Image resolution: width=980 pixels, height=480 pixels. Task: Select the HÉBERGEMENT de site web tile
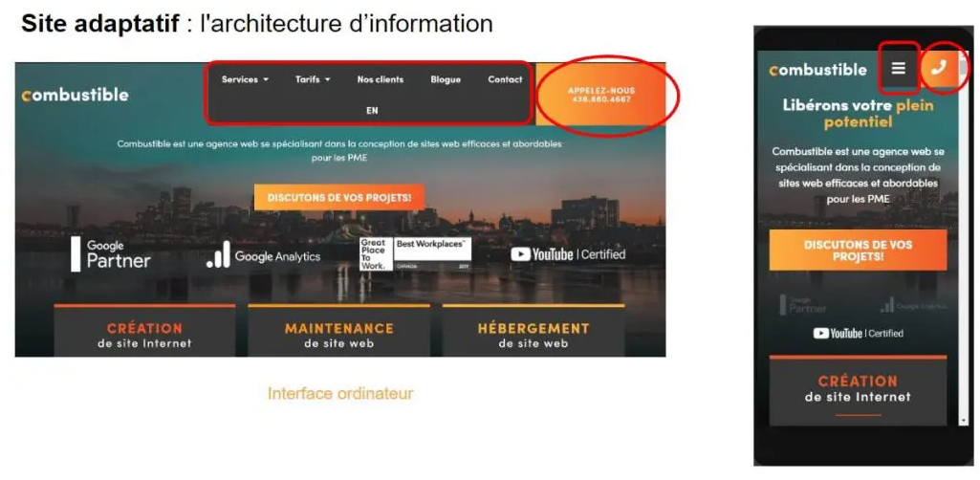pyautogui.click(x=533, y=334)
